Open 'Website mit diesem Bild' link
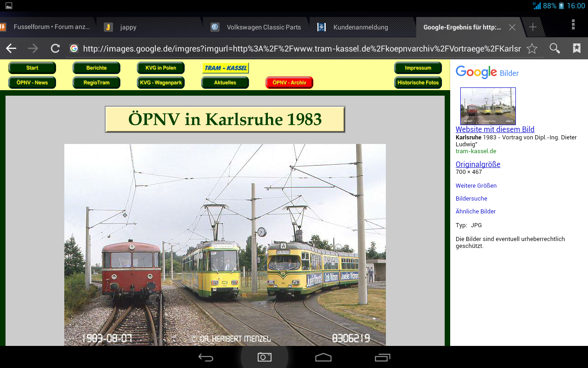This screenshot has height=368, width=588. tap(495, 129)
